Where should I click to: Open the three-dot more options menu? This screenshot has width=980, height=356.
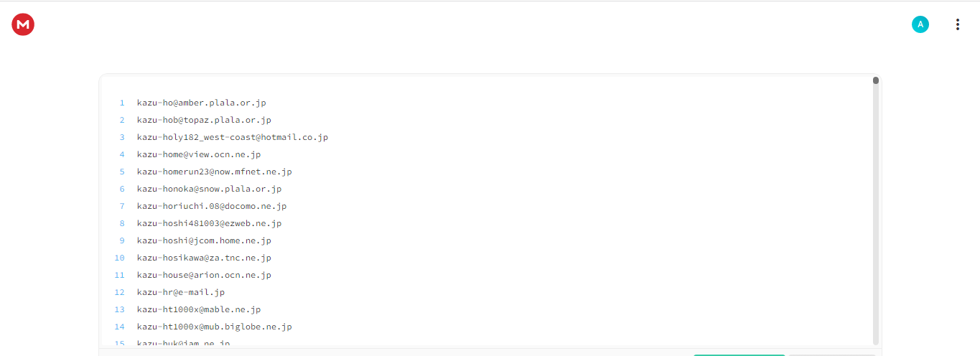point(957,24)
